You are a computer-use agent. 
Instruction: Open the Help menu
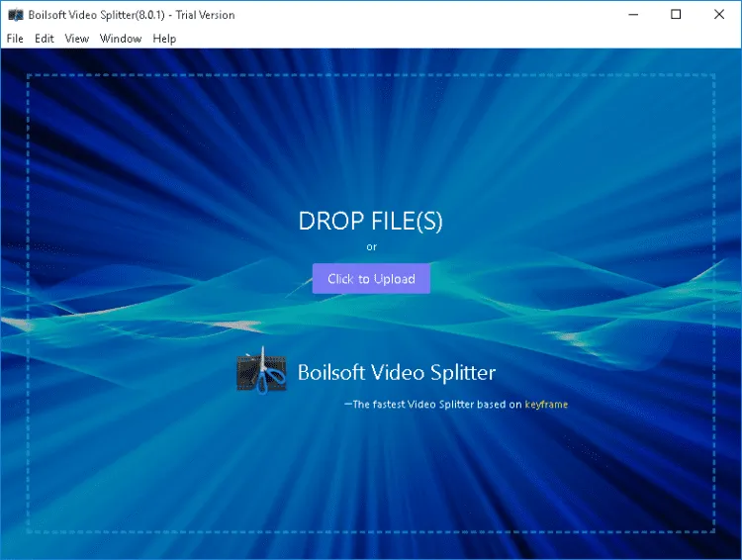pos(164,39)
